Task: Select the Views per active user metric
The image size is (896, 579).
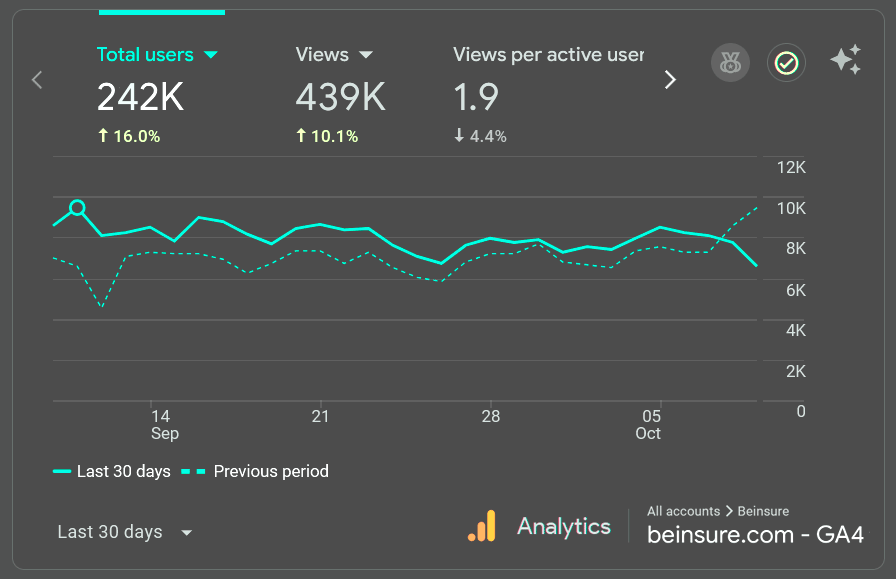Action: coord(548,55)
